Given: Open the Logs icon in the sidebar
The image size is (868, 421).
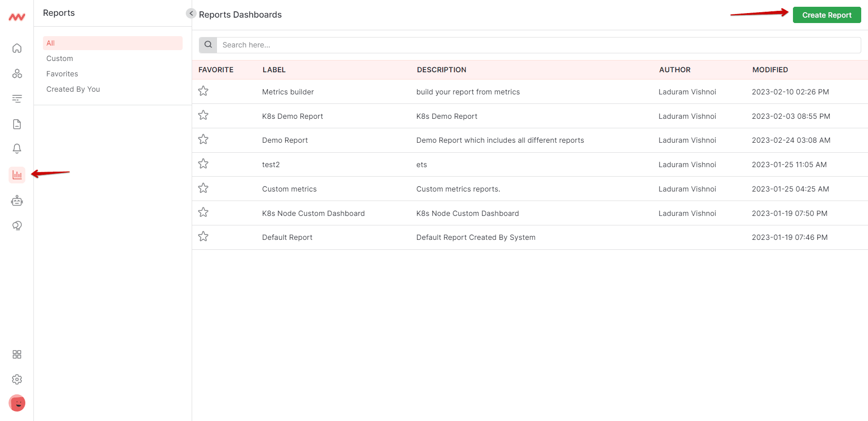Looking at the screenshot, I should (x=17, y=98).
